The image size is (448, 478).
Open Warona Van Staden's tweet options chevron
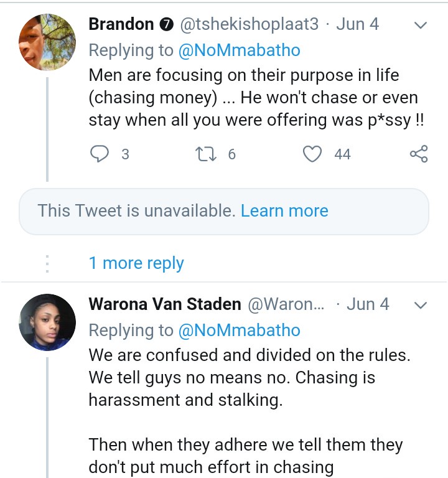coord(421,305)
